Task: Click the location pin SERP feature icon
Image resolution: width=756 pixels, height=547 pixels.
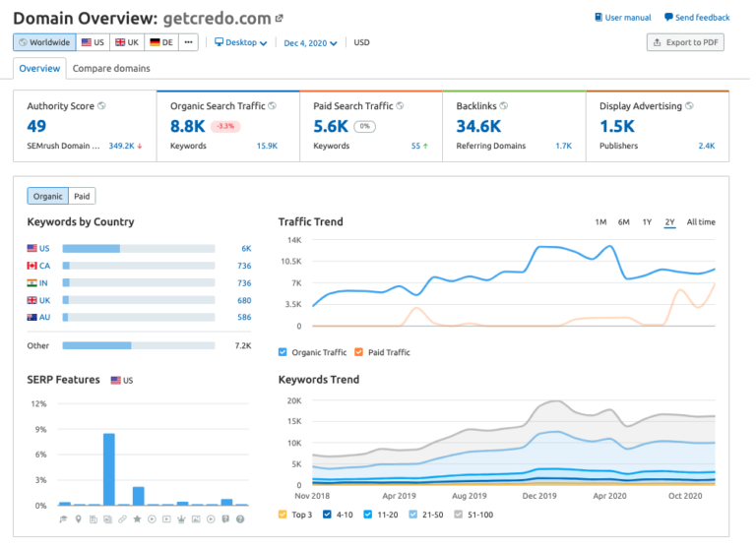Action: 78,519
